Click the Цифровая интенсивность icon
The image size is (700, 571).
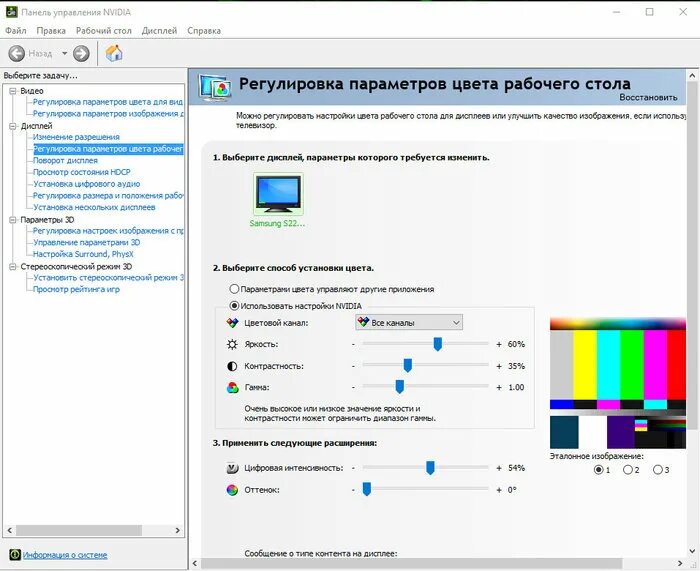click(232, 468)
